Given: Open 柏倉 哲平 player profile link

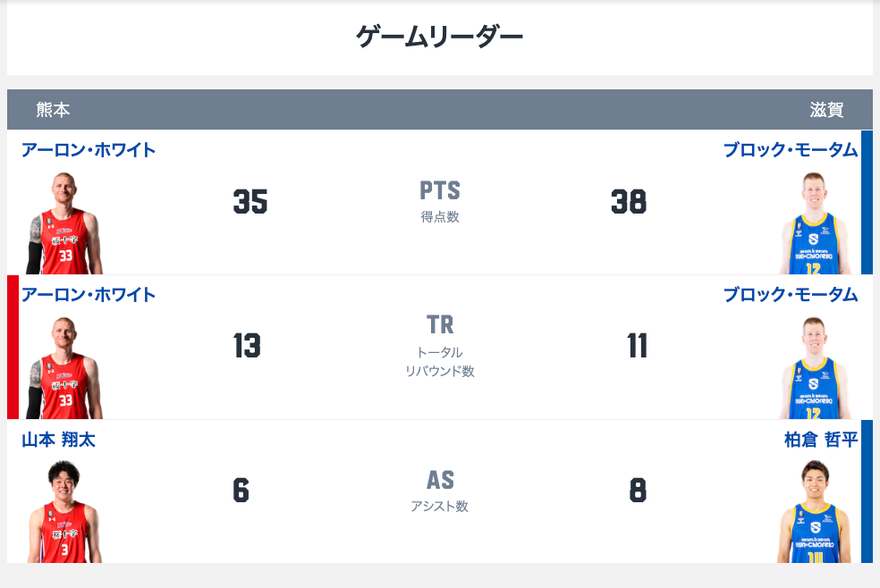Looking at the screenshot, I should (x=821, y=440).
